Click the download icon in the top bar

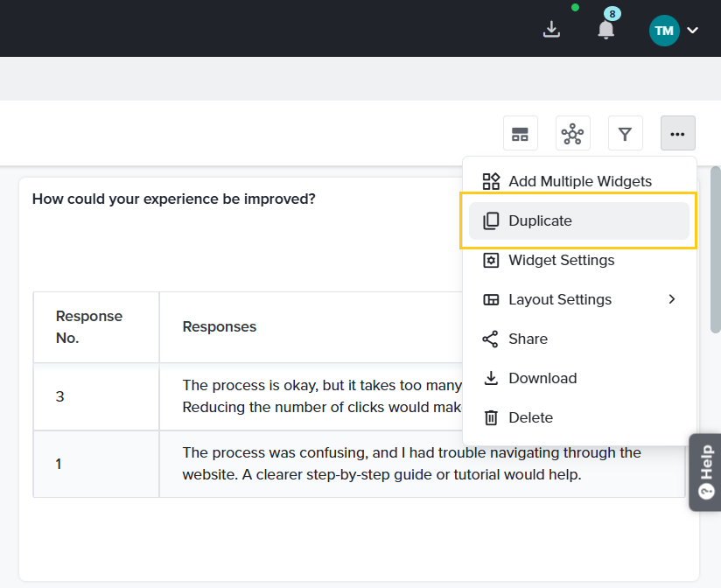pos(551,30)
